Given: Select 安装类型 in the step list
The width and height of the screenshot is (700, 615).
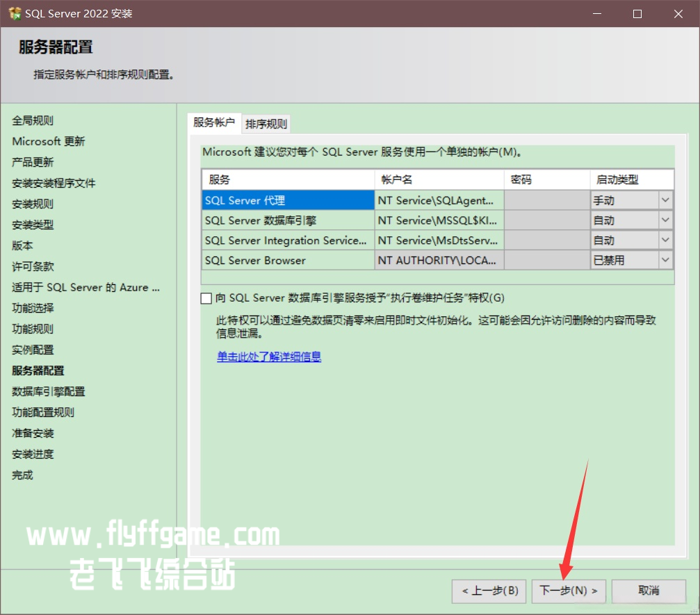Looking at the screenshot, I should click(x=33, y=224).
